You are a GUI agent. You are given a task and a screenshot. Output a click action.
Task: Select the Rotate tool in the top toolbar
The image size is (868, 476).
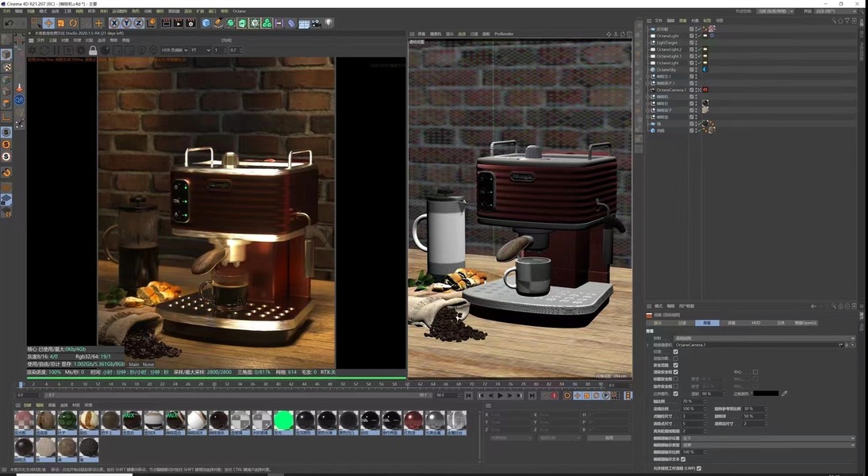[73, 23]
